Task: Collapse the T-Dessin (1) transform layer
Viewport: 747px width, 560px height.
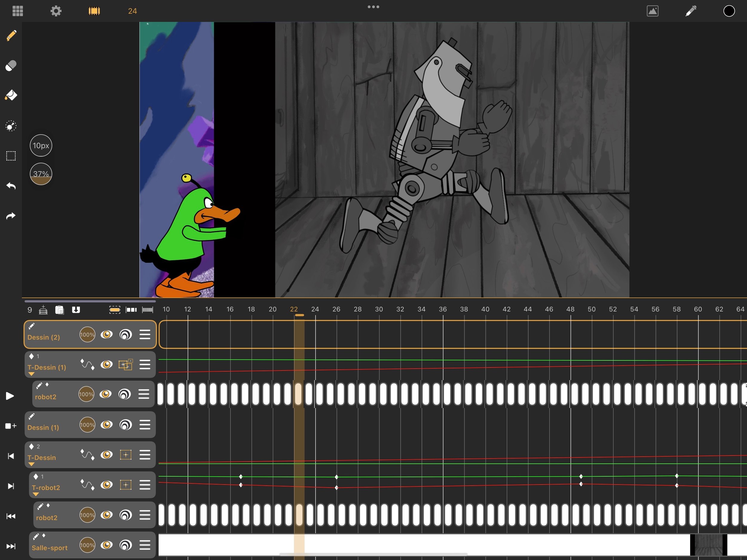Action: (x=31, y=374)
